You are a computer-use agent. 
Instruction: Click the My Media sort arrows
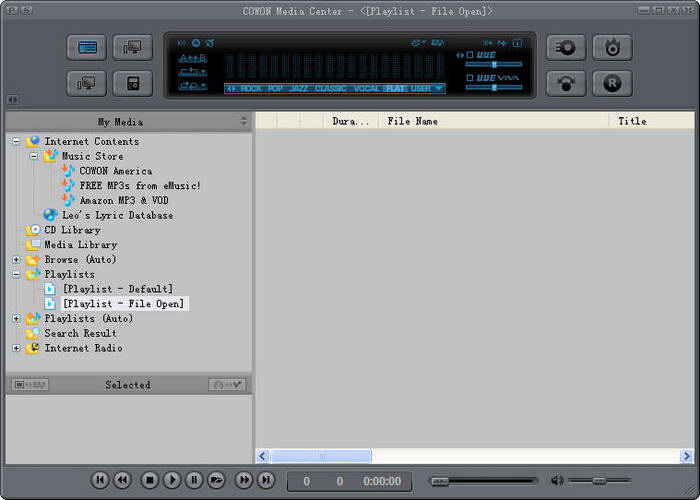tap(244, 121)
